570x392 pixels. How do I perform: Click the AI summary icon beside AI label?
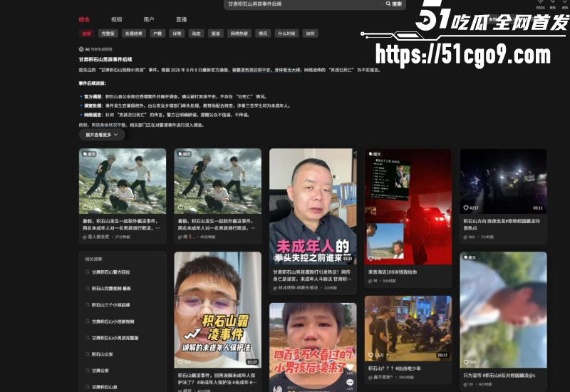pyautogui.click(x=81, y=49)
